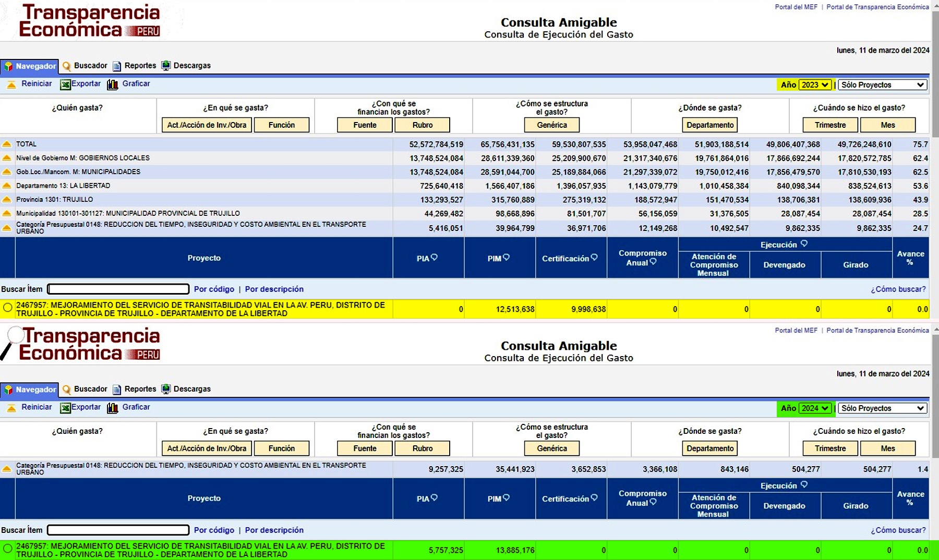Viewport: 939px width, 560px height.
Task: Click the Trimestre button in bottom panel
Action: (830, 448)
